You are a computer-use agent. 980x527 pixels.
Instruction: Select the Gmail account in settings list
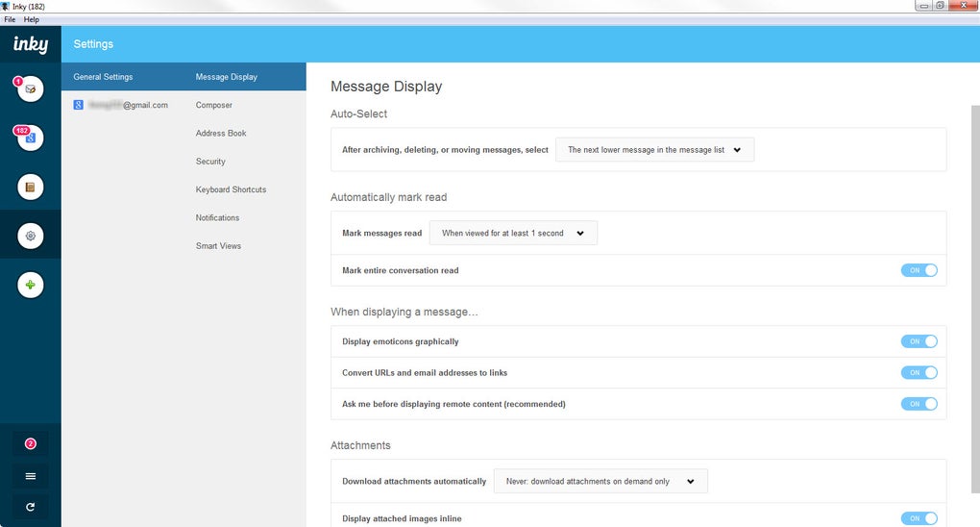[121, 105]
